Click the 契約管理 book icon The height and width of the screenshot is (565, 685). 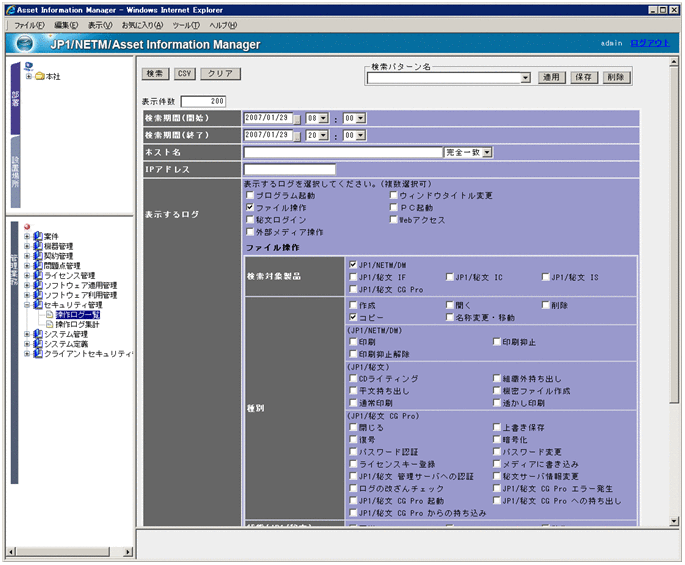click(38, 256)
